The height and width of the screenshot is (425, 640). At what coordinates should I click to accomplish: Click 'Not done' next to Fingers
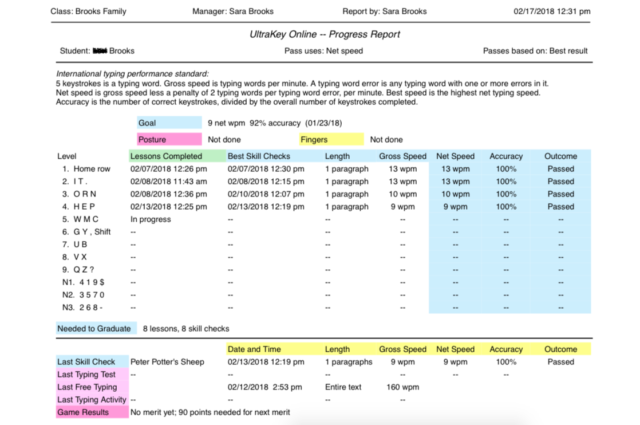(x=386, y=140)
